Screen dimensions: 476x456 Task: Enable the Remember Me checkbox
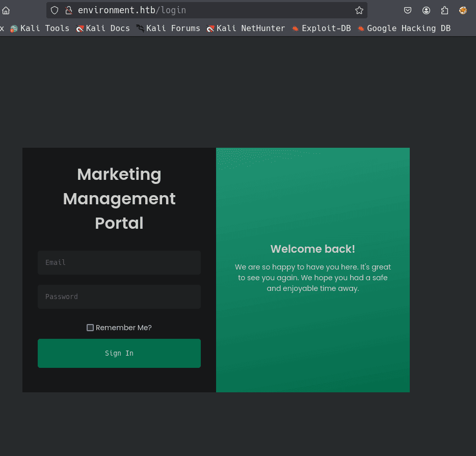click(x=90, y=328)
